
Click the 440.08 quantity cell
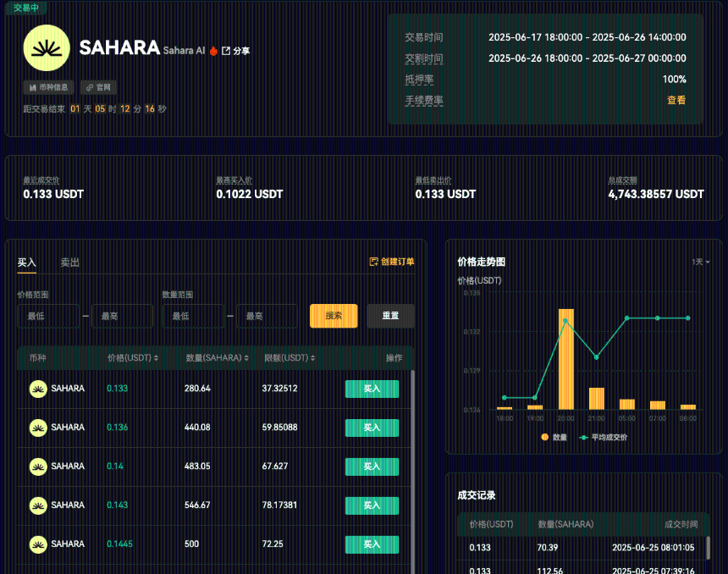(197, 428)
